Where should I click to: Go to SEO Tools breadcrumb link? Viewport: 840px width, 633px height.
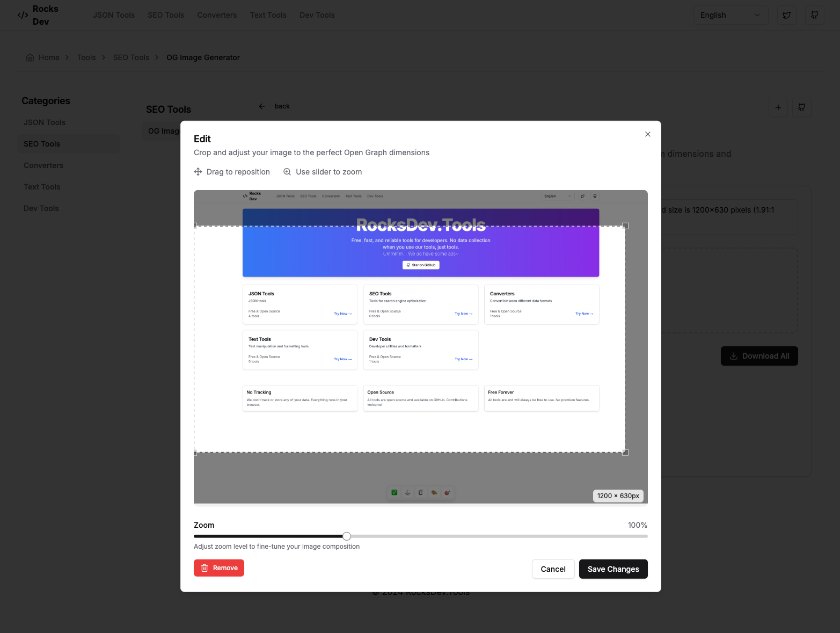click(131, 57)
